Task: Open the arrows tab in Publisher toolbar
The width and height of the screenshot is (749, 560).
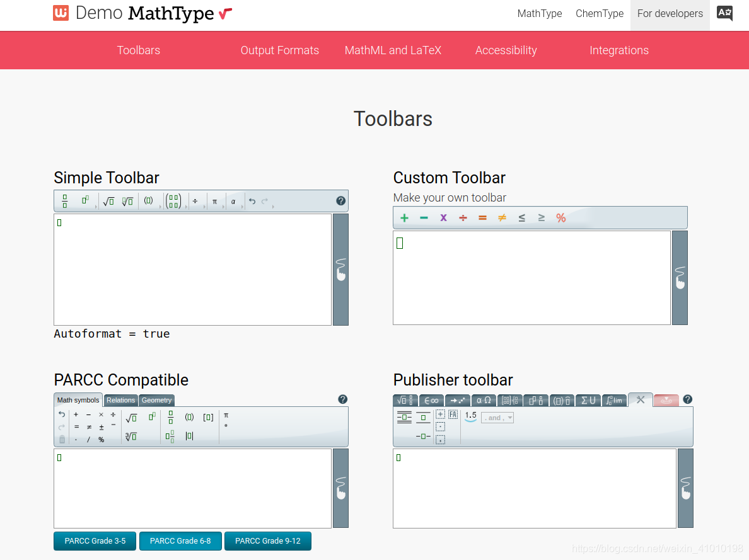Action: (x=458, y=401)
